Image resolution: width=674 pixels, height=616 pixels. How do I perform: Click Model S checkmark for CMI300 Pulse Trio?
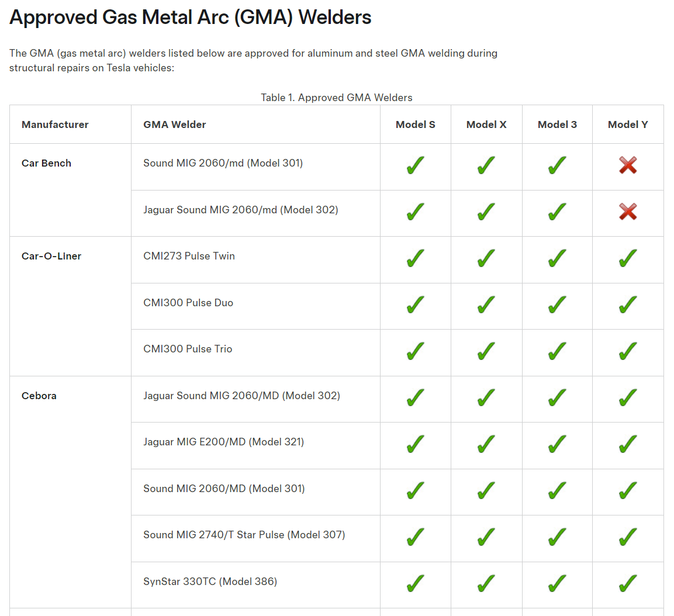pyautogui.click(x=415, y=351)
